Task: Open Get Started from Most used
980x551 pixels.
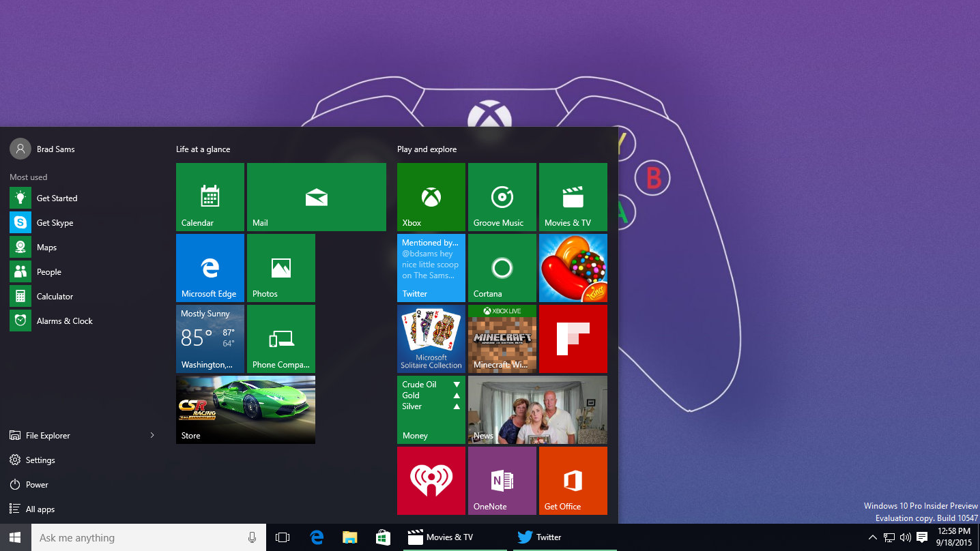Action: coord(82,198)
